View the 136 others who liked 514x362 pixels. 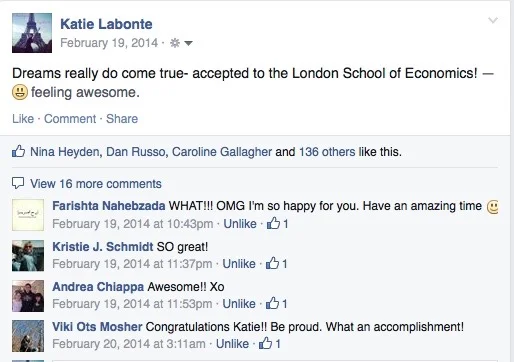(x=327, y=152)
